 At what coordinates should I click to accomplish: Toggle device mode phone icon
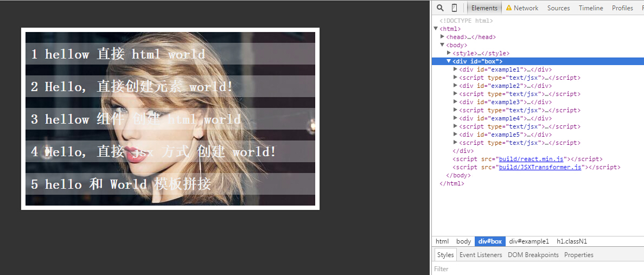click(454, 8)
